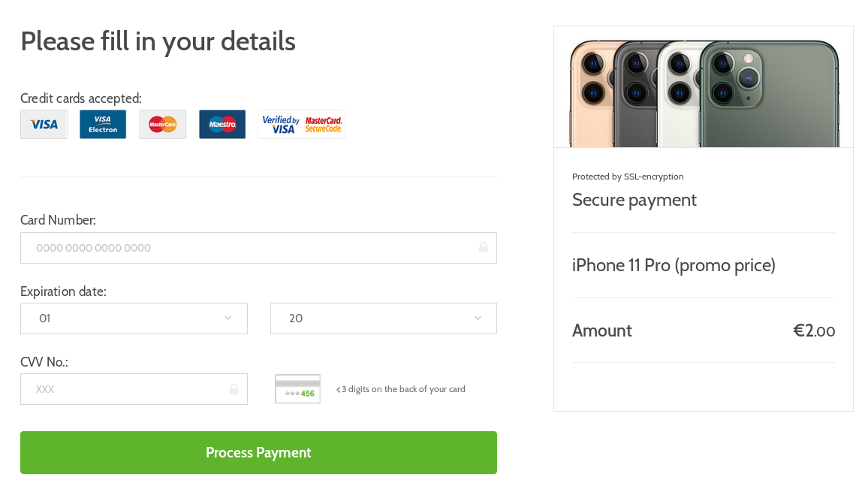This screenshot has height=486, width=868.
Task: Click the Secure payment heading
Action: (x=634, y=200)
